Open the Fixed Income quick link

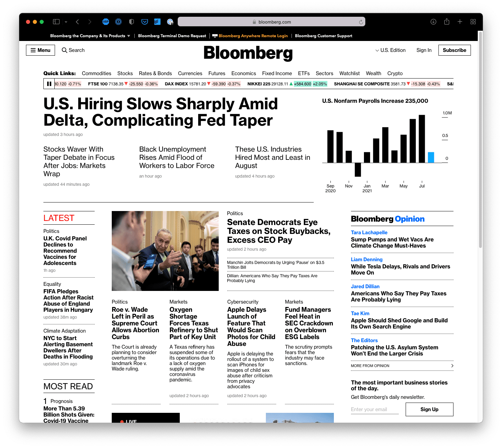click(277, 73)
